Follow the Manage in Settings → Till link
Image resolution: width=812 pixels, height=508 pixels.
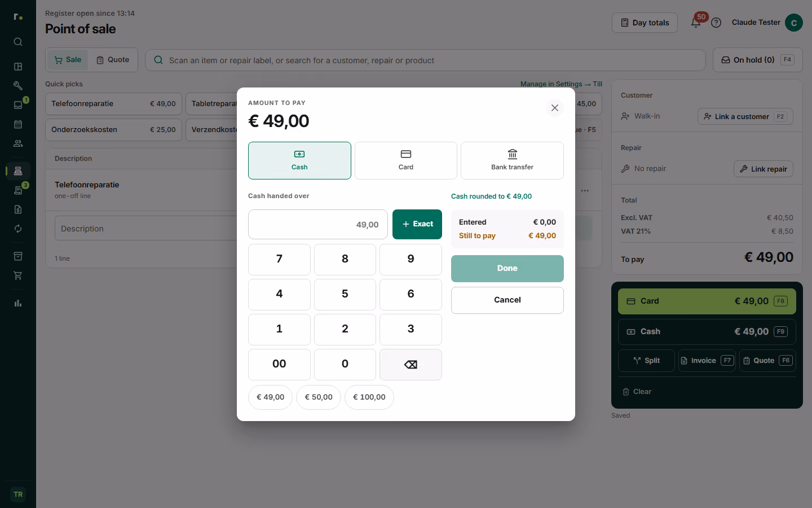561,84
